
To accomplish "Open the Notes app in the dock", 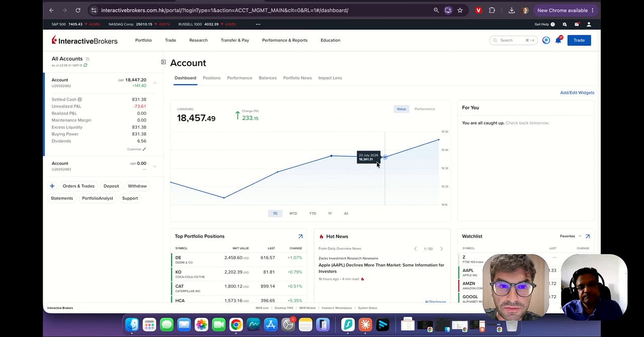I will [x=305, y=325].
